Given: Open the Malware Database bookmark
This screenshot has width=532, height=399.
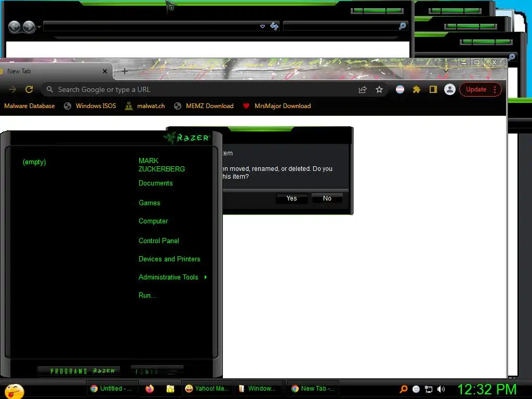Looking at the screenshot, I should (x=29, y=106).
